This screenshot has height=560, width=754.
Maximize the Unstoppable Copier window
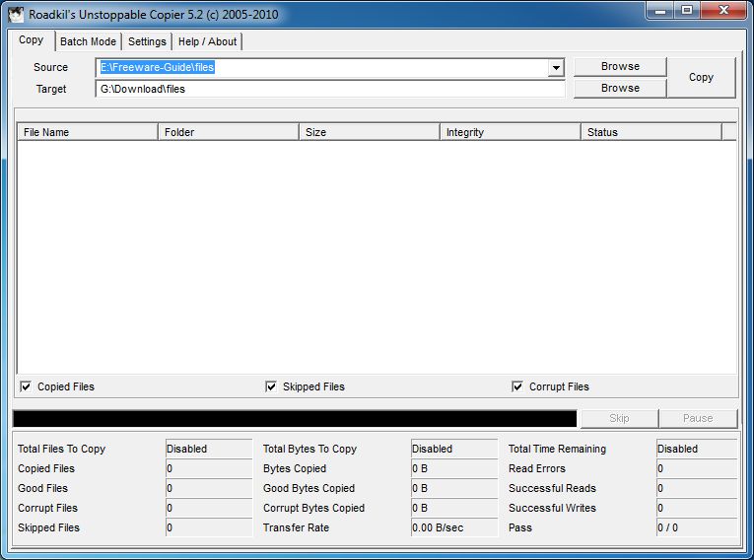point(687,10)
